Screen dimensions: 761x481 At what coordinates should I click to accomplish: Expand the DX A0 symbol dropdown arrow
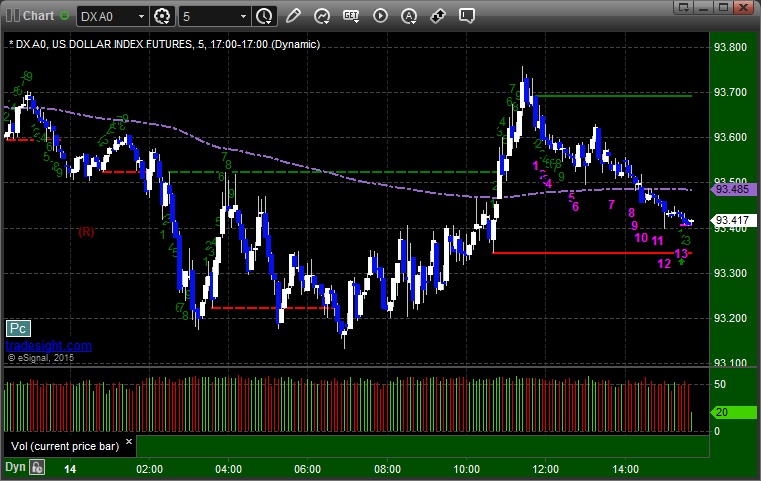141,17
